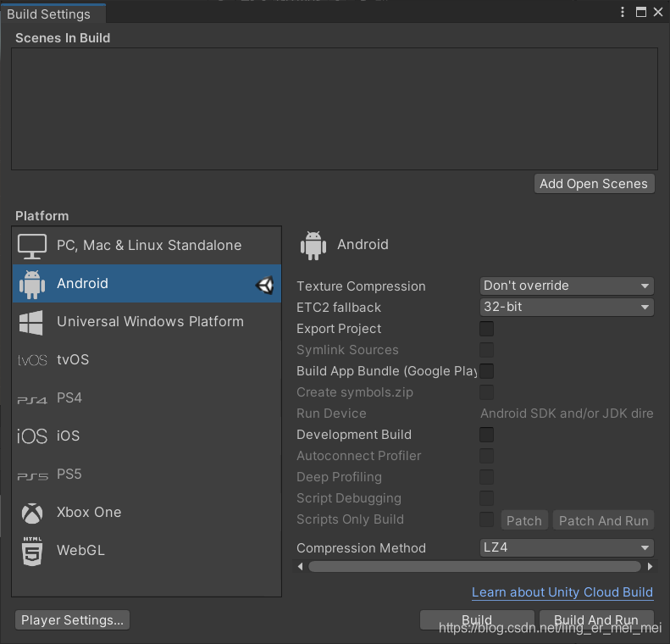The width and height of the screenshot is (670, 644).
Task: Open the window kebab menu icon
Action: click(622, 12)
